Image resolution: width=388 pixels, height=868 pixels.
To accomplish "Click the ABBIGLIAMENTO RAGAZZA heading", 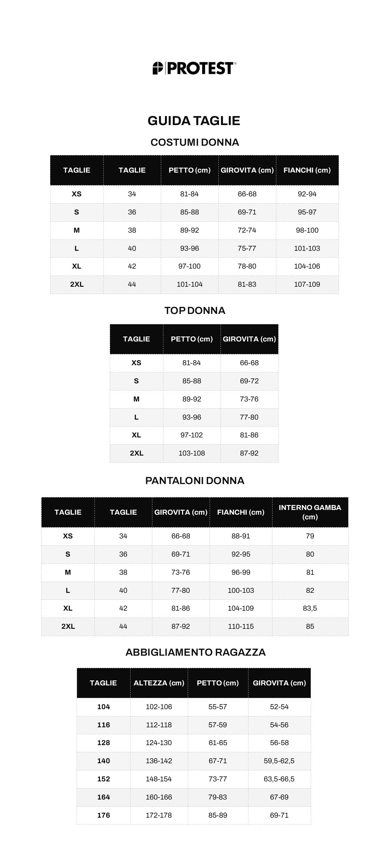I will click(x=196, y=652).
